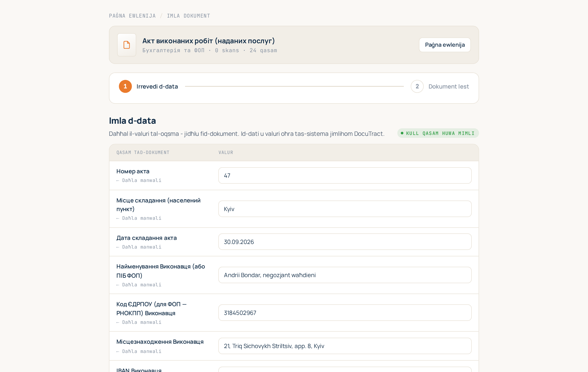Select the Dokument lest step
Viewport: 588px width, 372px height.
[448, 87]
